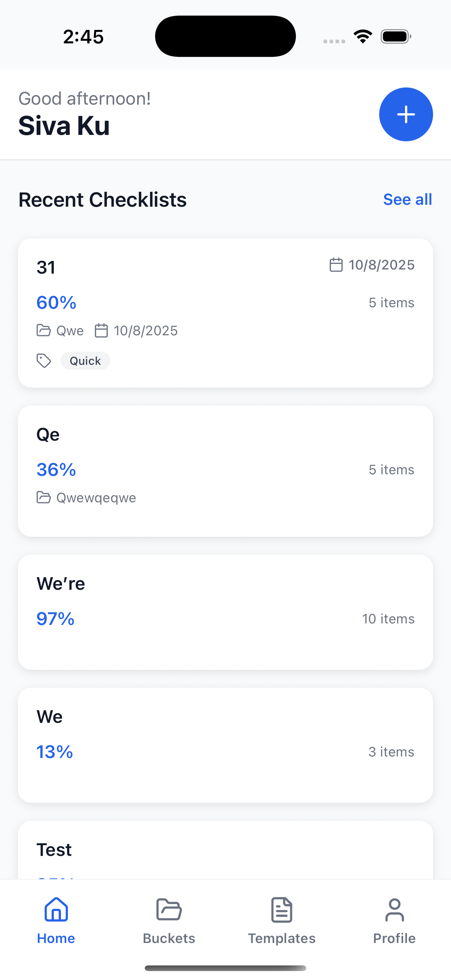
Task: Click the calendar icon after Qwe bucket
Action: tap(101, 330)
